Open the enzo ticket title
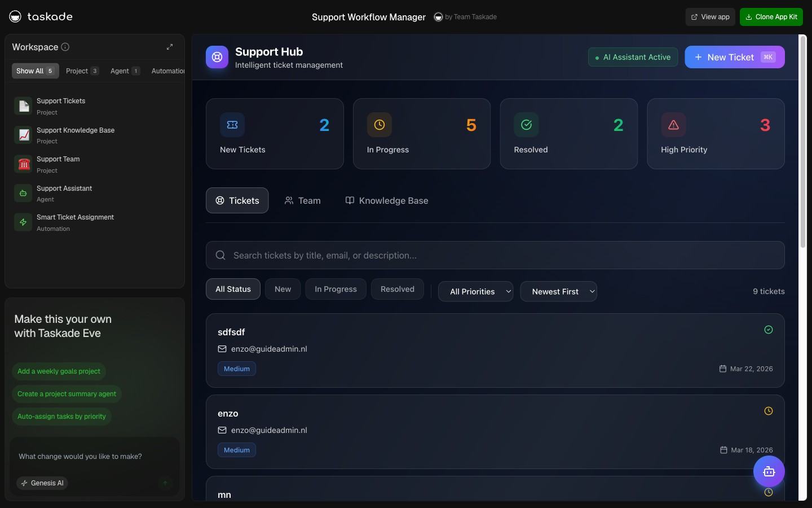812x508 pixels. coord(228,413)
